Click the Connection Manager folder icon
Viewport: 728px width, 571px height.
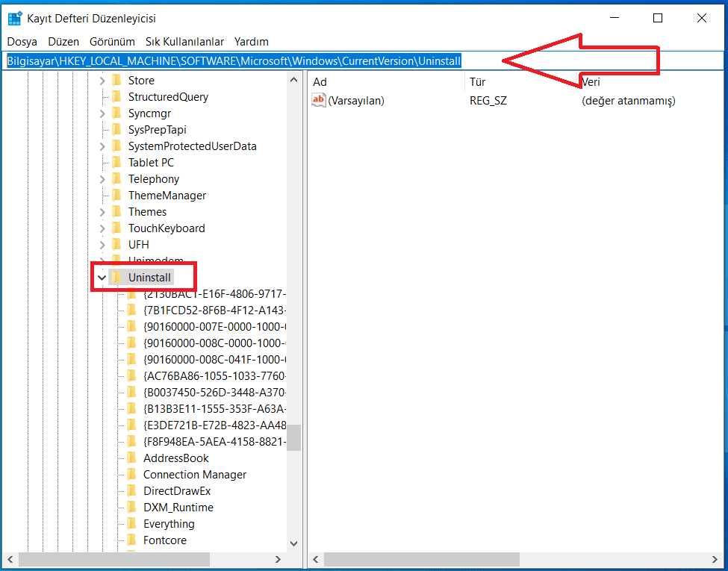(x=132, y=475)
